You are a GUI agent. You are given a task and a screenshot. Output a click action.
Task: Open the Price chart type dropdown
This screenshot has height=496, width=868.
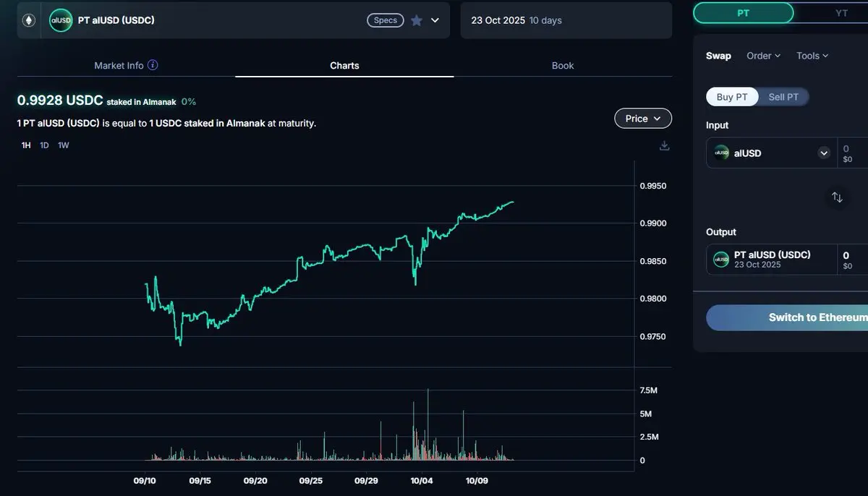point(643,119)
